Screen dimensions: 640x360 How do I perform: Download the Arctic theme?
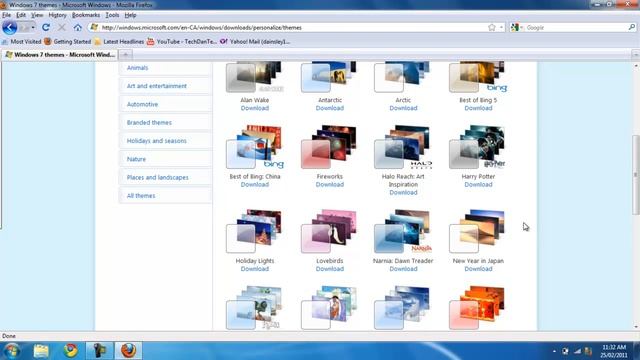click(403, 108)
